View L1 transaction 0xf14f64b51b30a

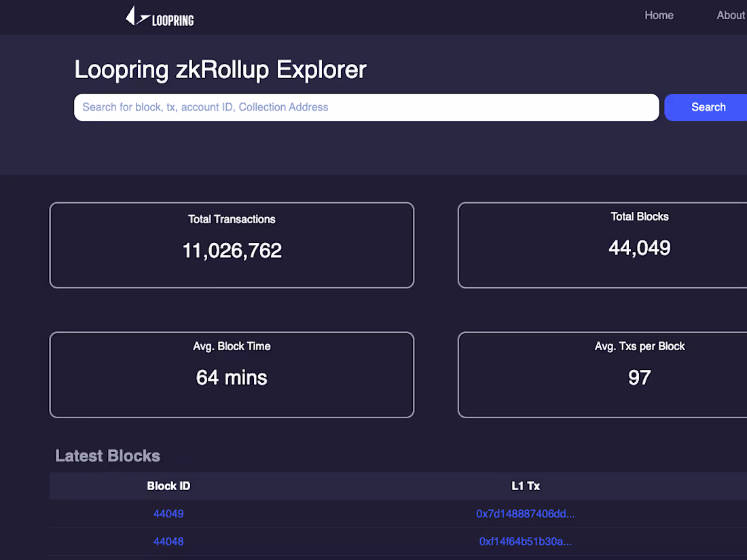pos(525,542)
